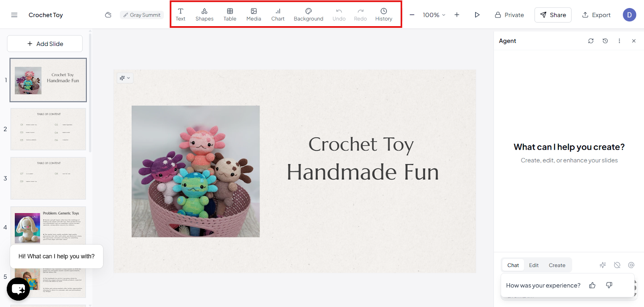644x307 pixels.
Task: Open the Shapes tool
Action: click(204, 14)
